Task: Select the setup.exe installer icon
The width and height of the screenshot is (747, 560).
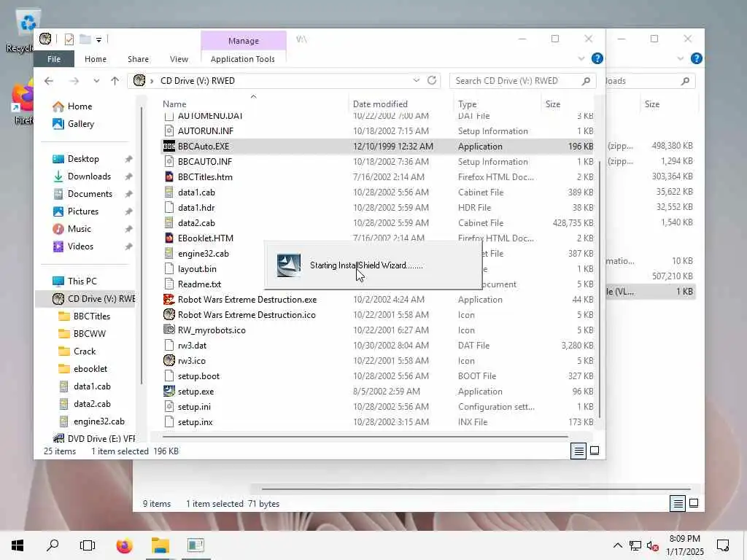Action: 169,392
